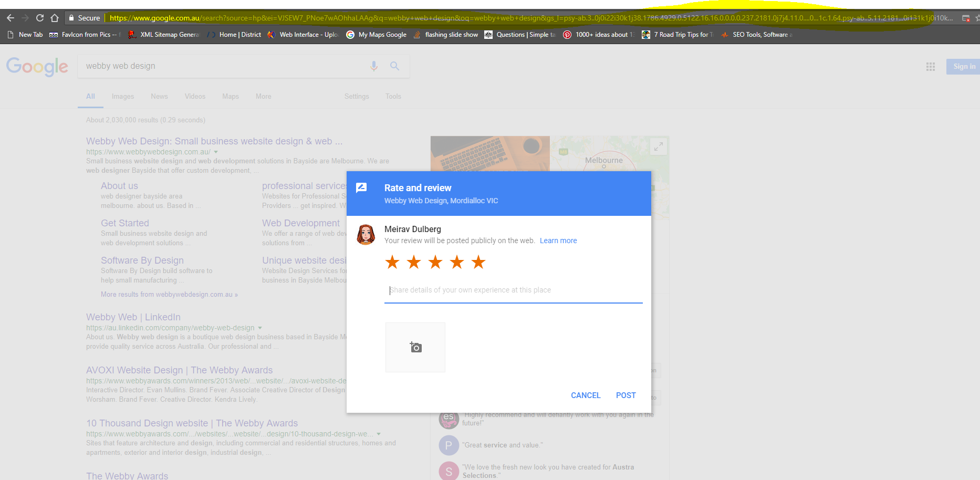Open the 10 Thousand Design website result

coord(192,423)
